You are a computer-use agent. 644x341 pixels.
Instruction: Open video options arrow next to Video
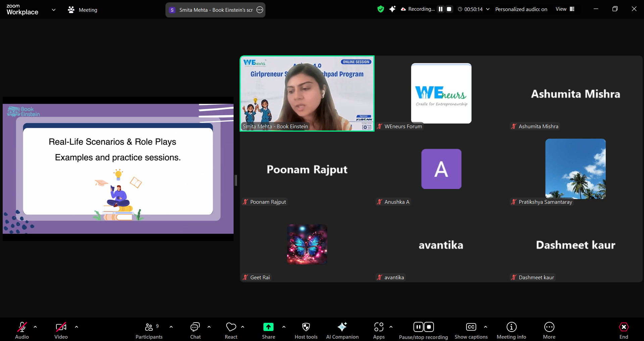(77, 327)
